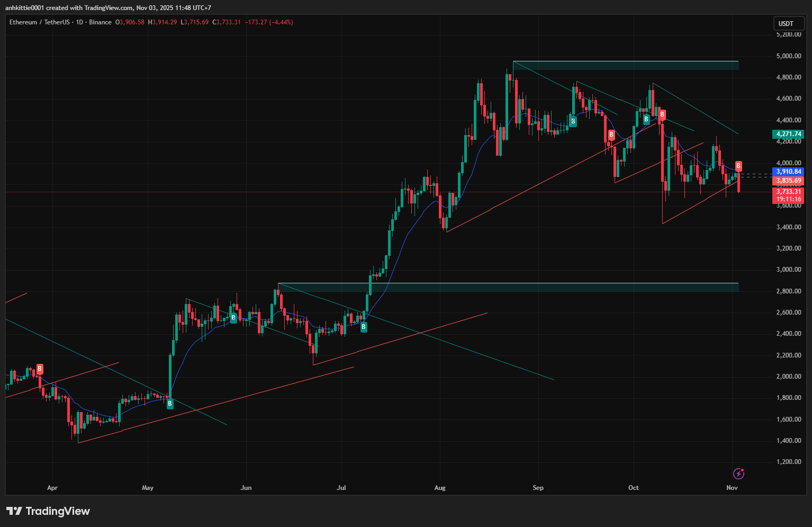Select the red B marker at October's peak
Screen dimensions: 812x527
click(662, 114)
